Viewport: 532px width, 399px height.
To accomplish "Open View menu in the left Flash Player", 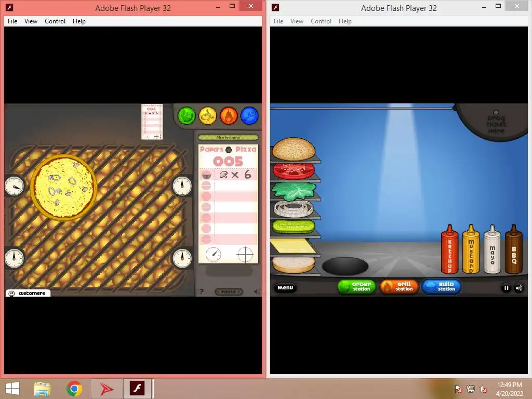I will click(x=31, y=21).
